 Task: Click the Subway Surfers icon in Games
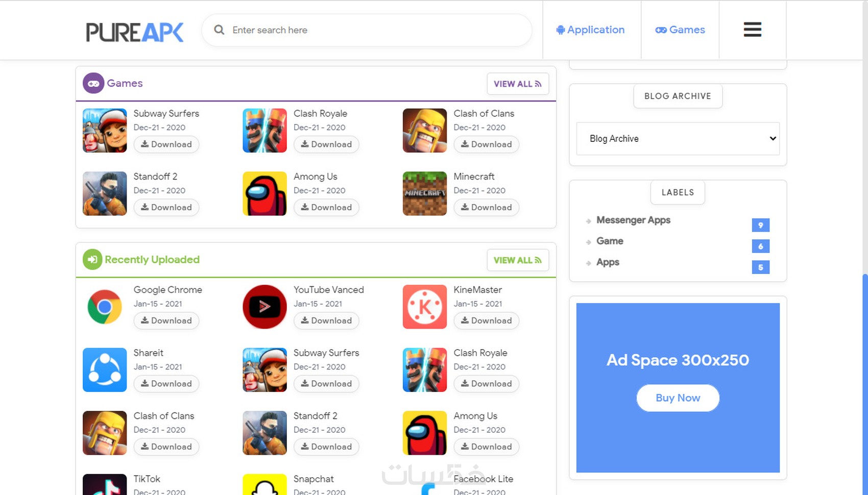coord(105,131)
